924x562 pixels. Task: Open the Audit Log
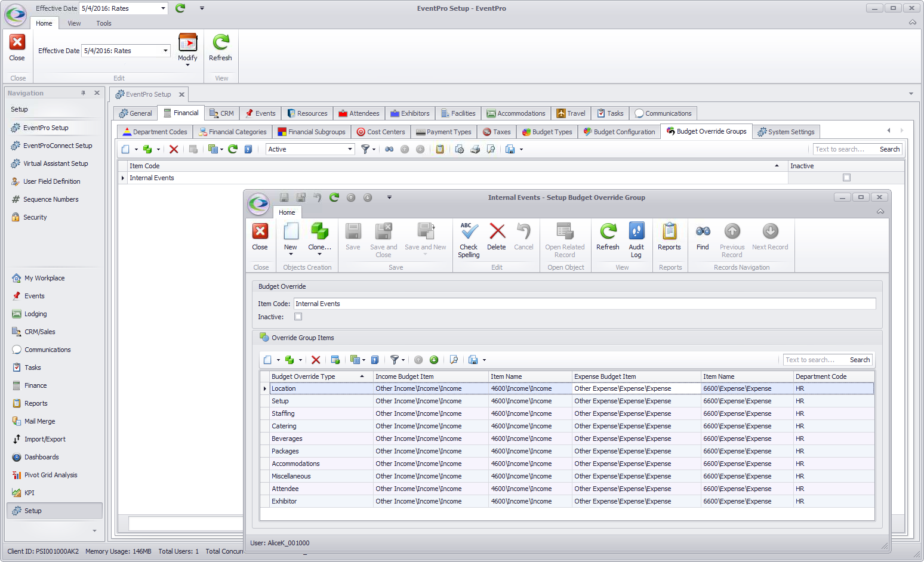[636, 240]
